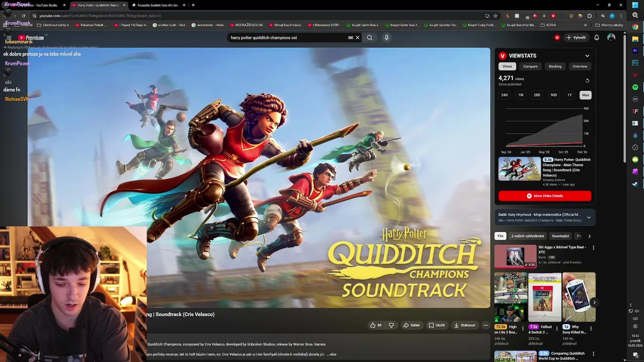This screenshot has height=362, width=644.
Task: Open options for Why Sony Killed short
Action: [x=591, y=329]
